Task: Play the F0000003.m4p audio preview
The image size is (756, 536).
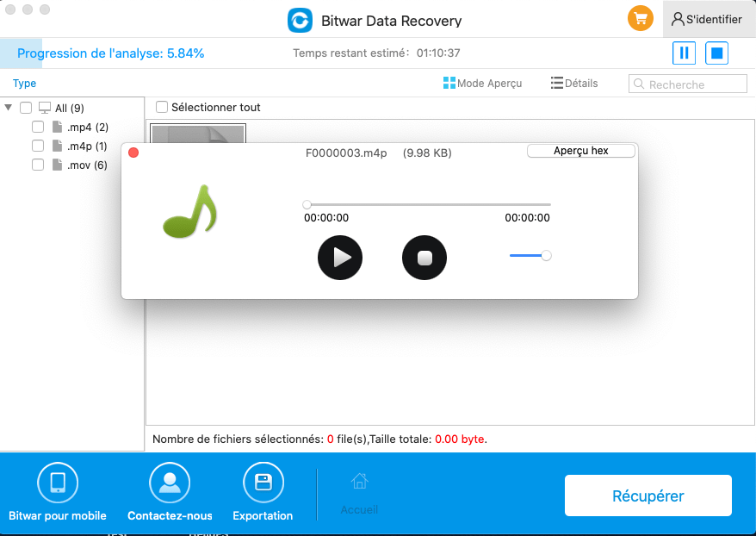Action: 340,258
